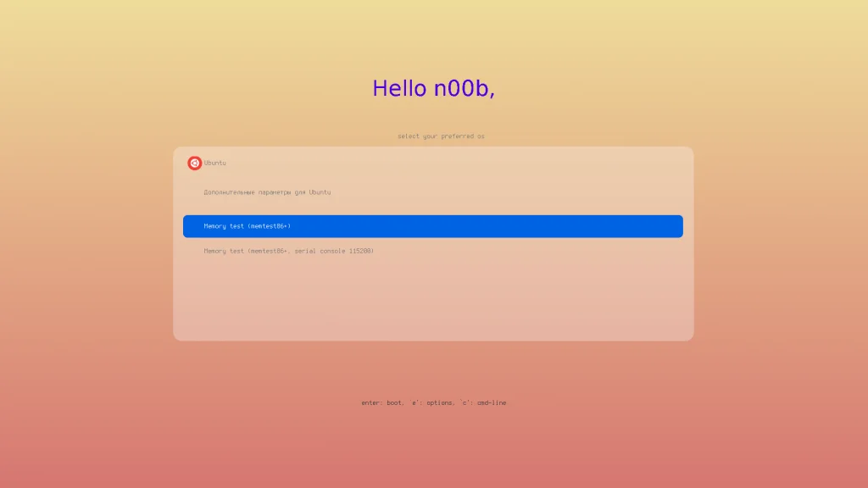Click the memtest86+ entry text

coord(247,226)
